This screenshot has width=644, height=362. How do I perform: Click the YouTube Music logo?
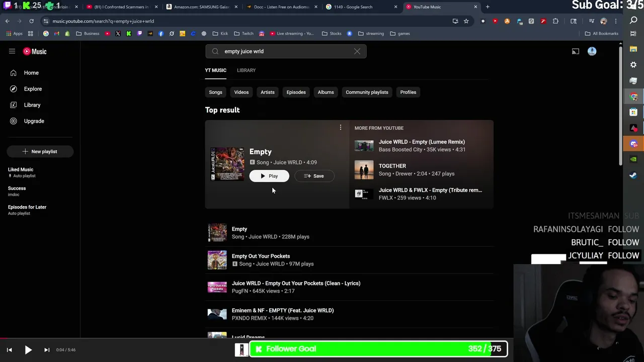pos(35,51)
